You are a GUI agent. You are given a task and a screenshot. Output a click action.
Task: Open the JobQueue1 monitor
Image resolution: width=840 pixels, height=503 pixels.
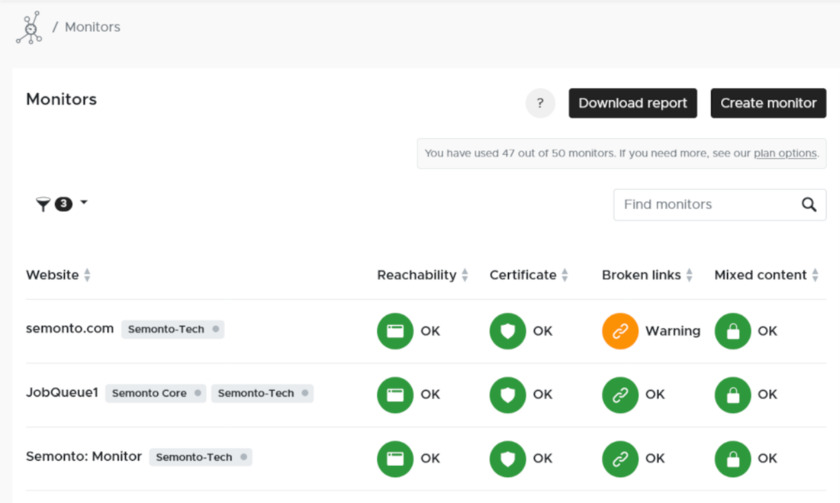(x=62, y=393)
